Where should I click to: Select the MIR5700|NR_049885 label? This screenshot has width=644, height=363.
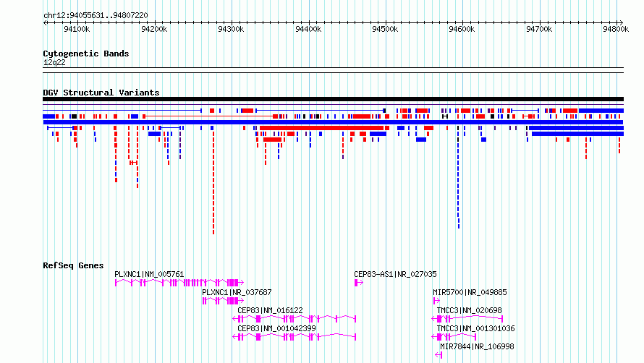click(470, 292)
